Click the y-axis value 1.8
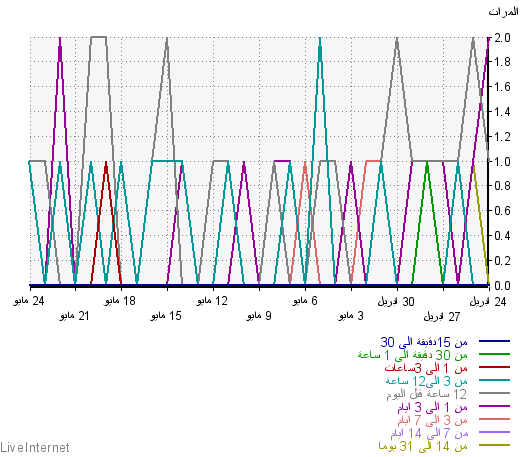 click(x=502, y=62)
